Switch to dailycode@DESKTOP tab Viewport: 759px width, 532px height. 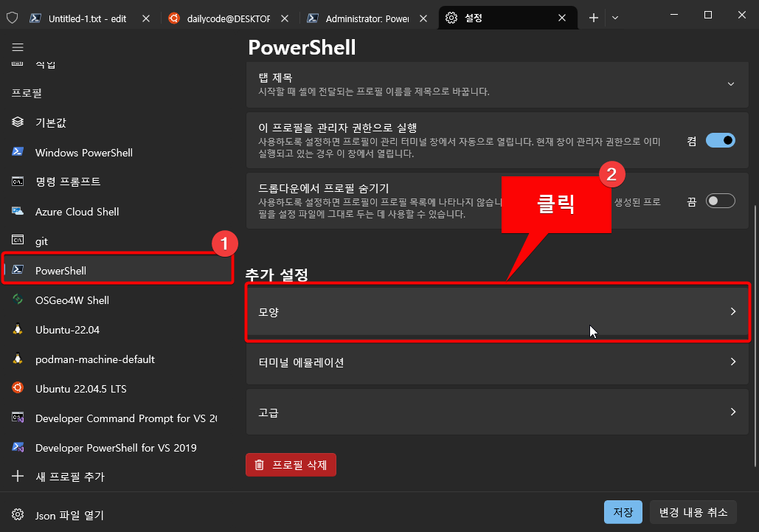pos(229,18)
